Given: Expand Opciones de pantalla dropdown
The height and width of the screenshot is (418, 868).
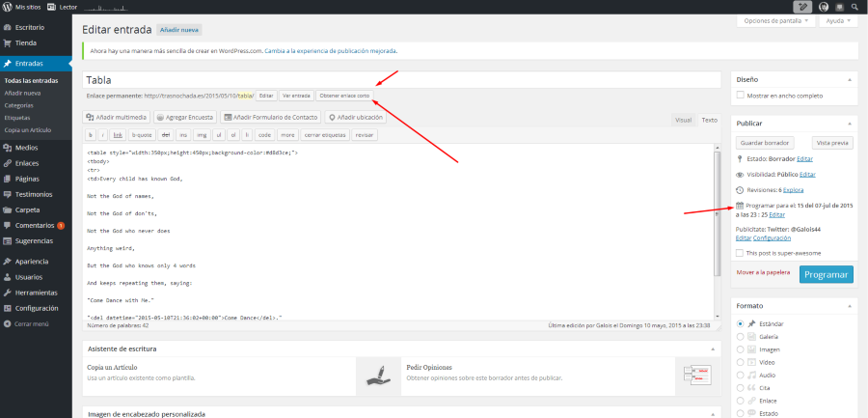Looking at the screenshot, I should (x=775, y=20).
